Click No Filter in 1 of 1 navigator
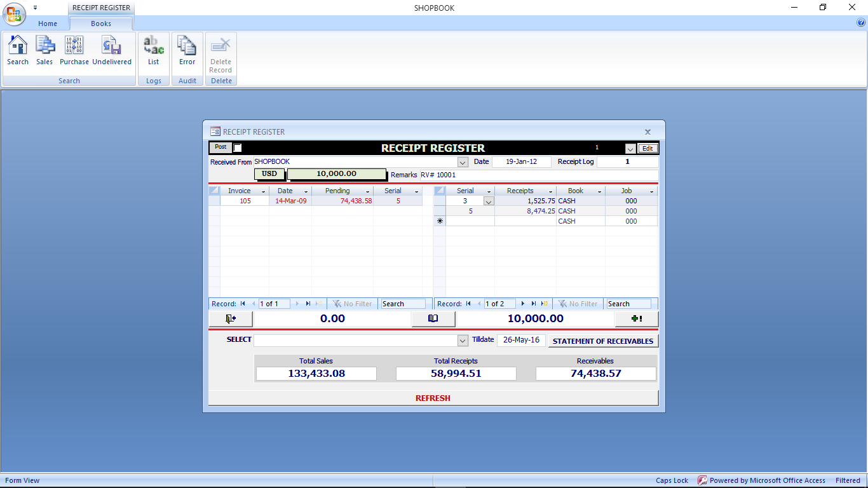This screenshot has width=868, height=488. (352, 304)
